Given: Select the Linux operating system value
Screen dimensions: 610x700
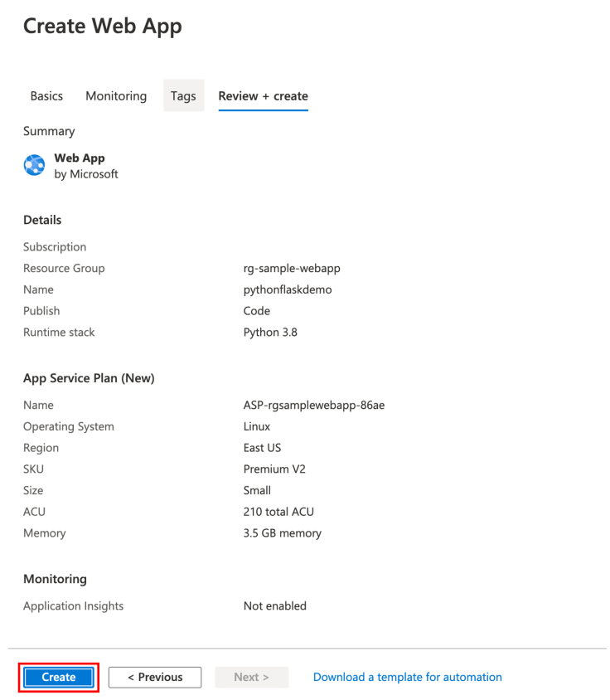Looking at the screenshot, I should (258, 426).
